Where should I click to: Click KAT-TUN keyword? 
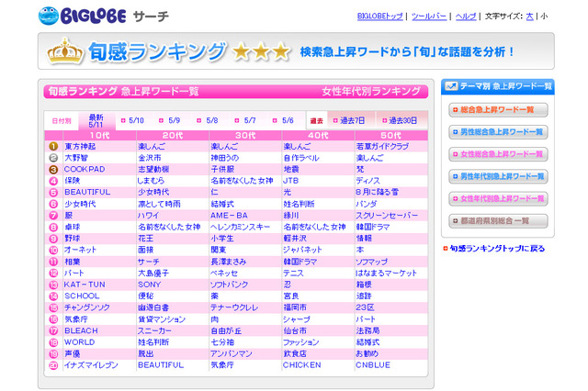(85, 285)
